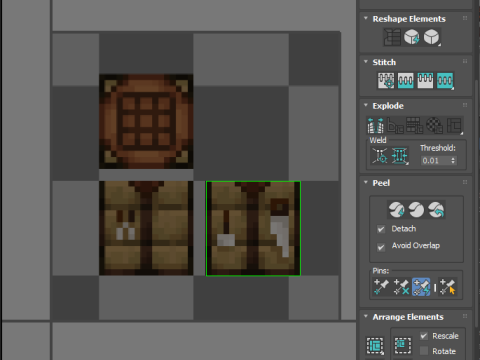Click the Relax Until Flat icon

click(x=412, y=37)
